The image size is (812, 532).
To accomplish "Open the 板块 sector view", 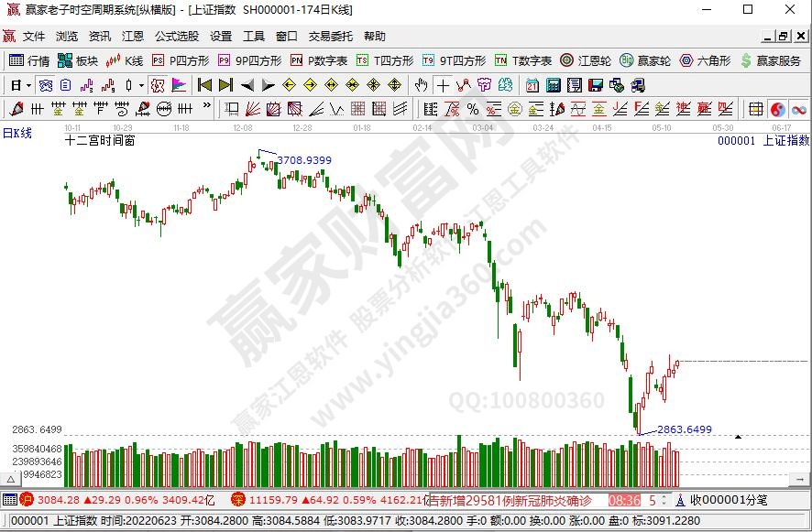I will click(x=78, y=60).
